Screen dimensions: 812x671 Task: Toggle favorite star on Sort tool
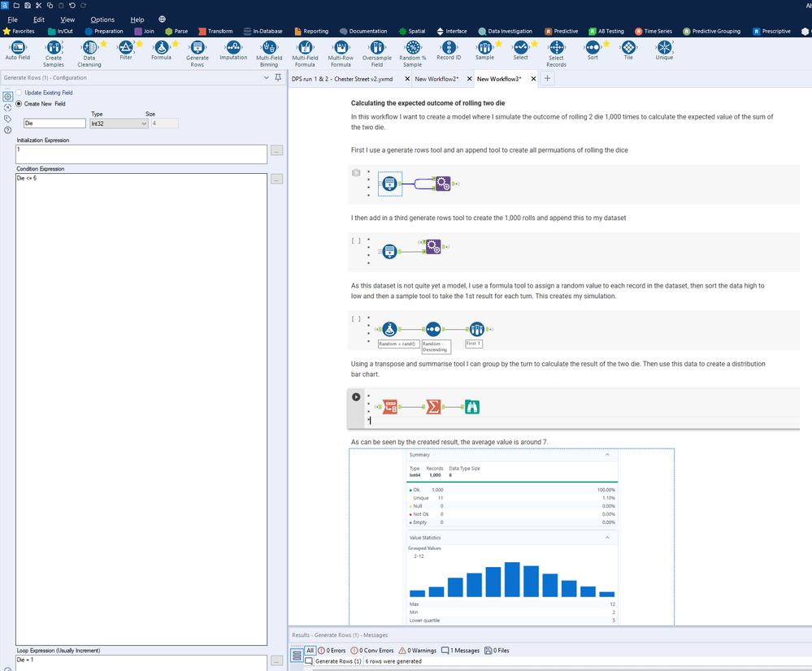(x=606, y=44)
